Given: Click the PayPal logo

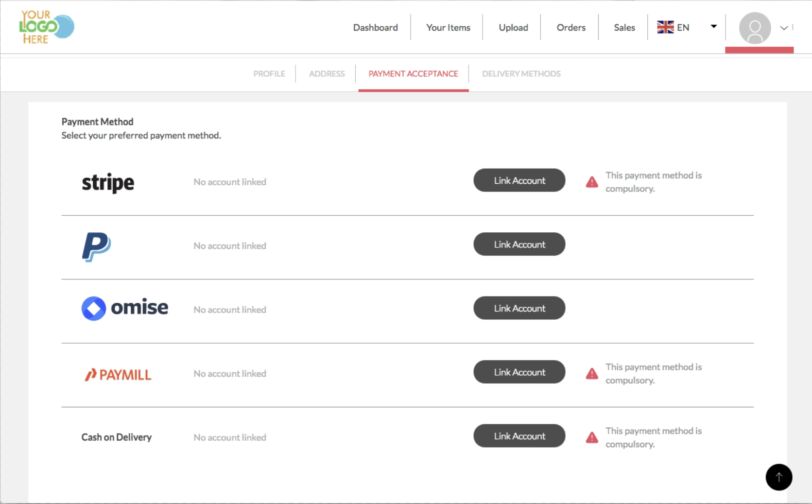Looking at the screenshot, I should 96,247.
